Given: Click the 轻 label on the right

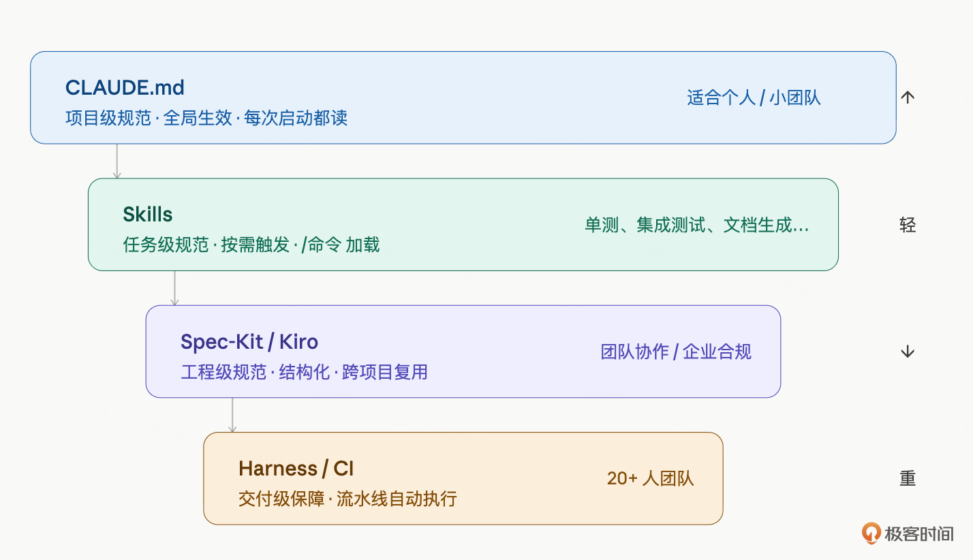Looking at the screenshot, I should tap(908, 225).
